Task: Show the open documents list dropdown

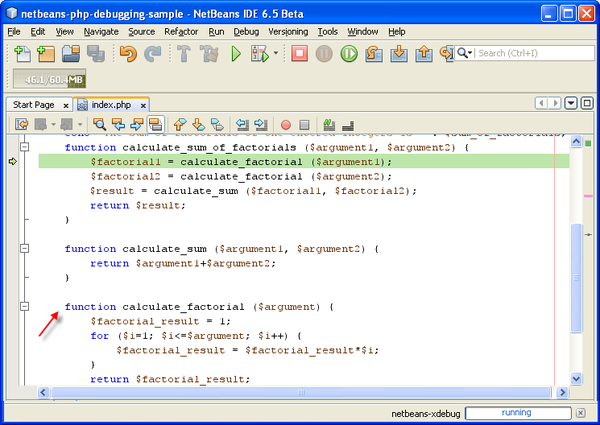Action: [572, 103]
